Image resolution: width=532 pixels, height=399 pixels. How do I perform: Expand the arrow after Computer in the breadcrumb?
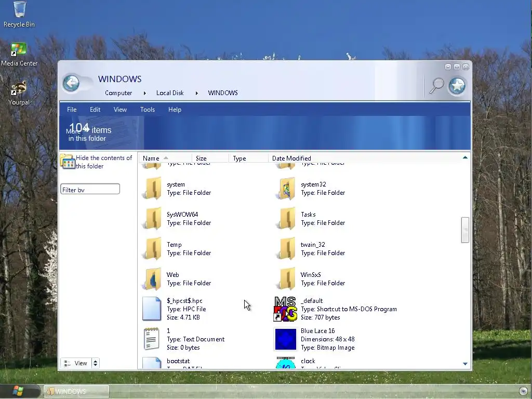point(145,93)
